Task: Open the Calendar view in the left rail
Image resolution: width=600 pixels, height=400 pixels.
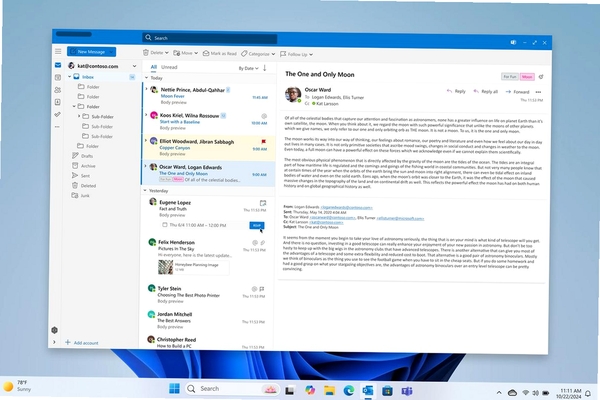Action: pos(58,77)
